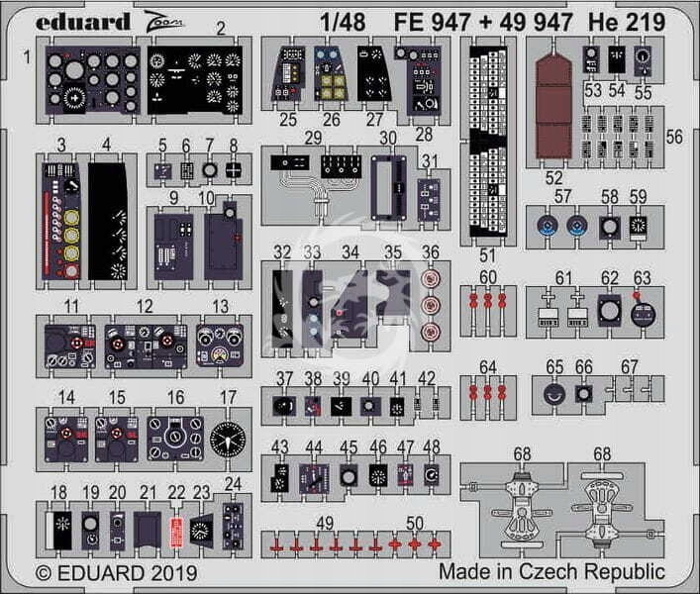Click console part 25 with yellow dots
This screenshot has width=700, height=594.
[288, 74]
